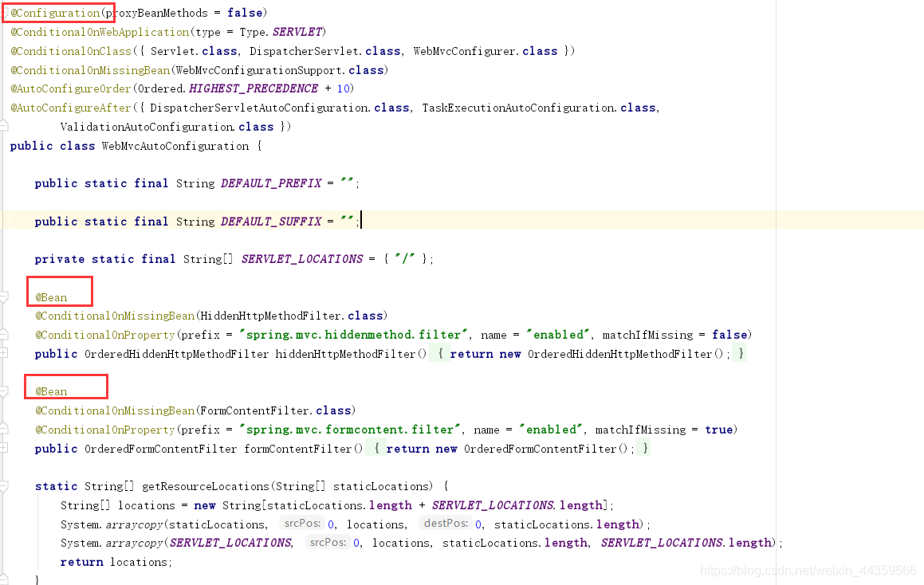Click the "spring.mvc.hiddenmethod.filter" string
This screenshot has width=924, height=585.
pyautogui.click(x=353, y=335)
